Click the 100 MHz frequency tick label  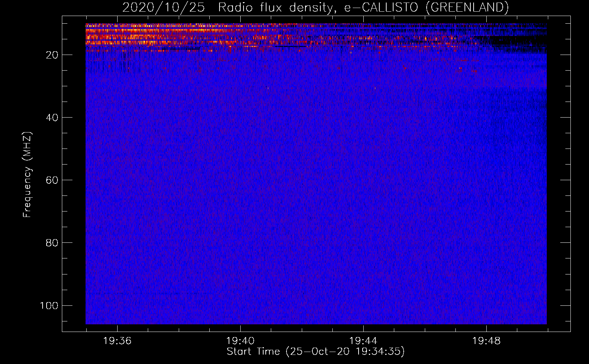(x=49, y=305)
